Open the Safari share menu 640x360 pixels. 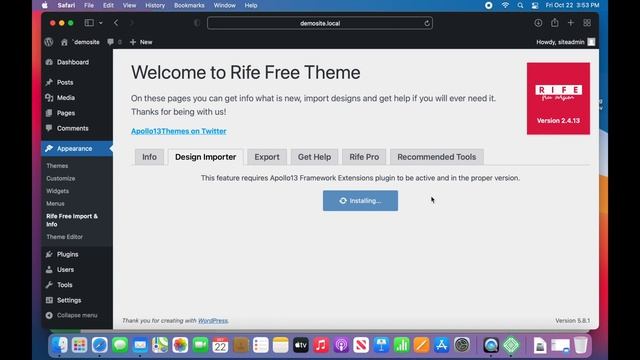click(x=555, y=22)
